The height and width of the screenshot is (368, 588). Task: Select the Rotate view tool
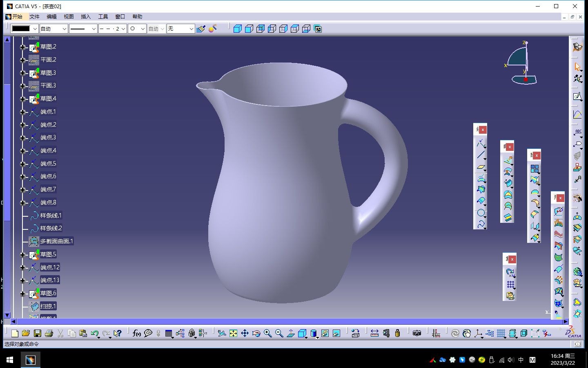coord(256,333)
